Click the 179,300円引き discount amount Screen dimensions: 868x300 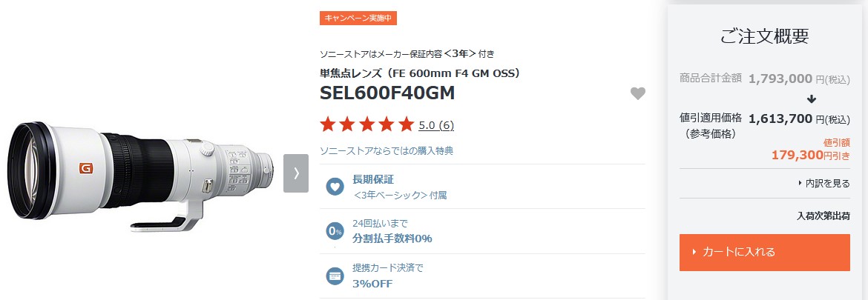click(x=810, y=156)
